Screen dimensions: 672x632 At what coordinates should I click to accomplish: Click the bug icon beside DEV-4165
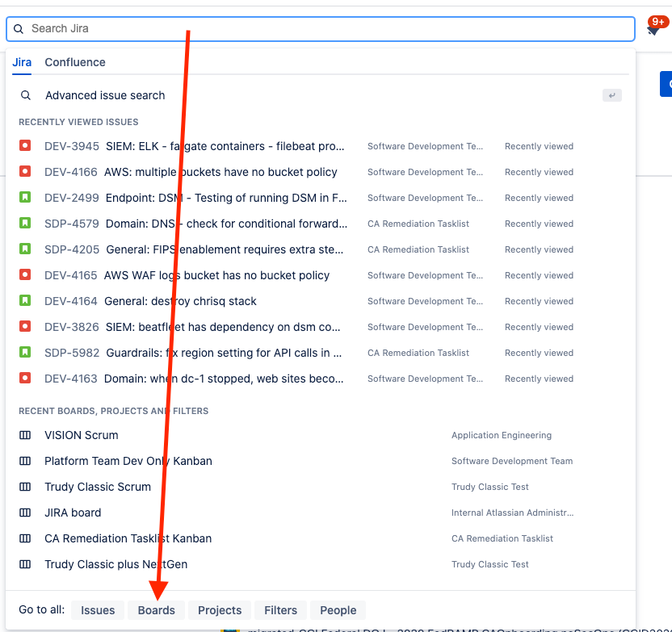pyautogui.click(x=25, y=274)
